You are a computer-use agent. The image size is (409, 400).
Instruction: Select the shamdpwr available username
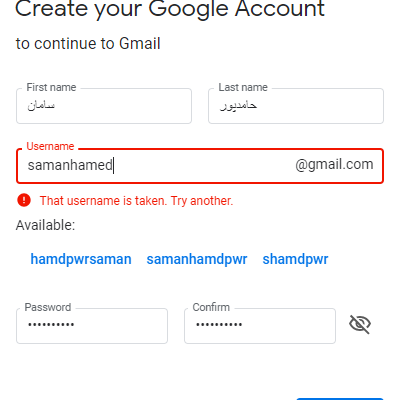click(295, 259)
